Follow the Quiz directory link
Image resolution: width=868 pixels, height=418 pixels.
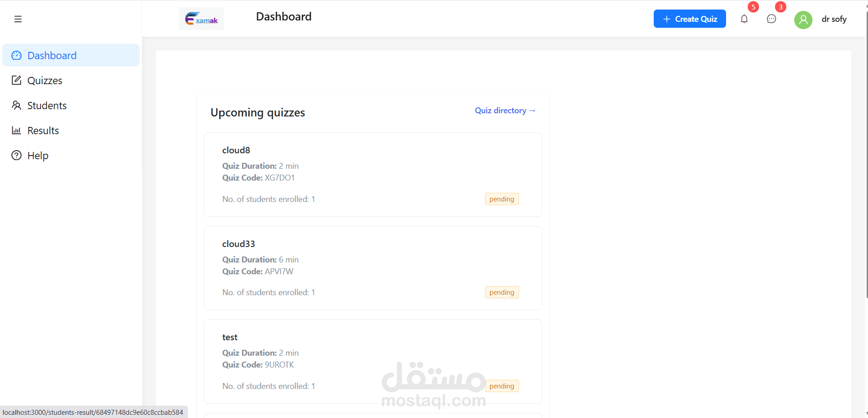pyautogui.click(x=505, y=111)
